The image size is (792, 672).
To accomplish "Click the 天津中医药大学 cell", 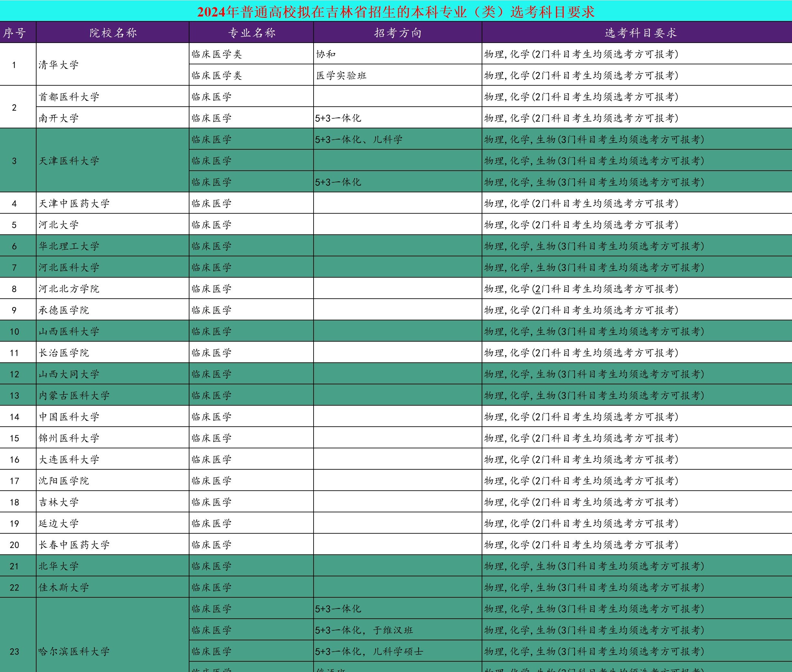I will (x=113, y=203).
